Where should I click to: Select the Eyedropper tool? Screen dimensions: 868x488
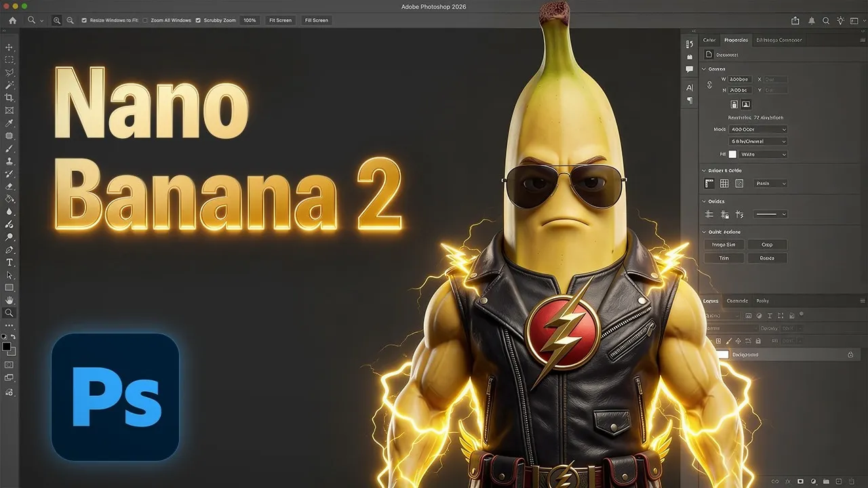tap(9, 123)
